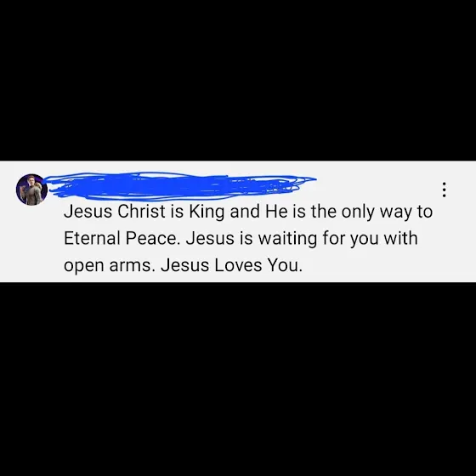Click the comment's first line starting 'Jesus Christ'
Viewport: 476px width, 476px height.
(248, 212)
